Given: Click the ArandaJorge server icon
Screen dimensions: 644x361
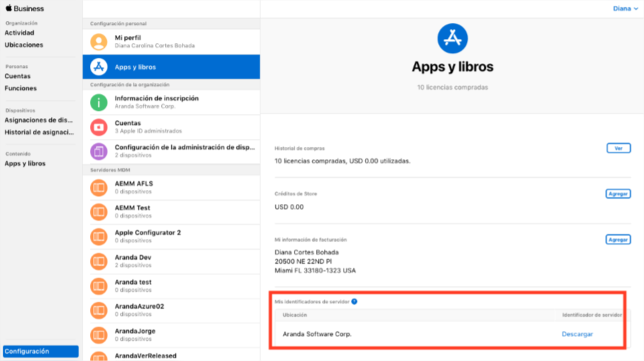Looking at the screenshot, I should 99,335.
